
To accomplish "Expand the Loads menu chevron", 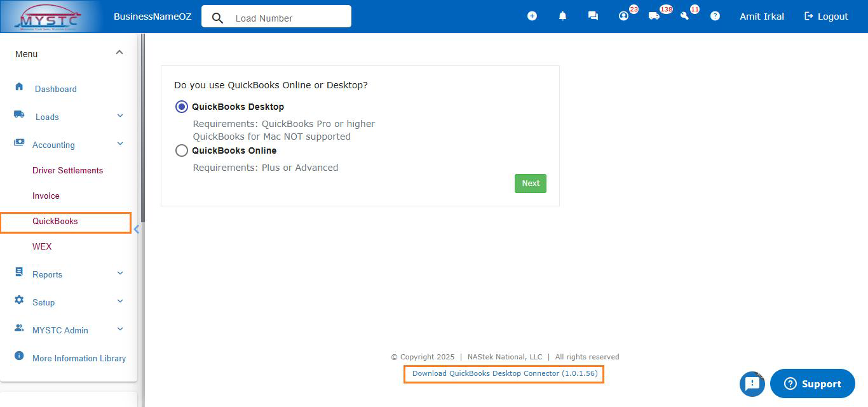I will (120, 116).
